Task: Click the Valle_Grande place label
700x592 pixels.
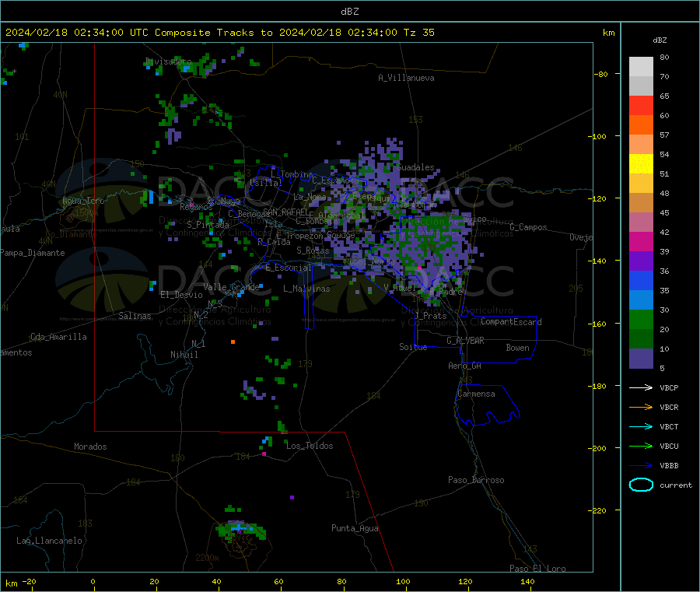Action: tap(231, 287)
